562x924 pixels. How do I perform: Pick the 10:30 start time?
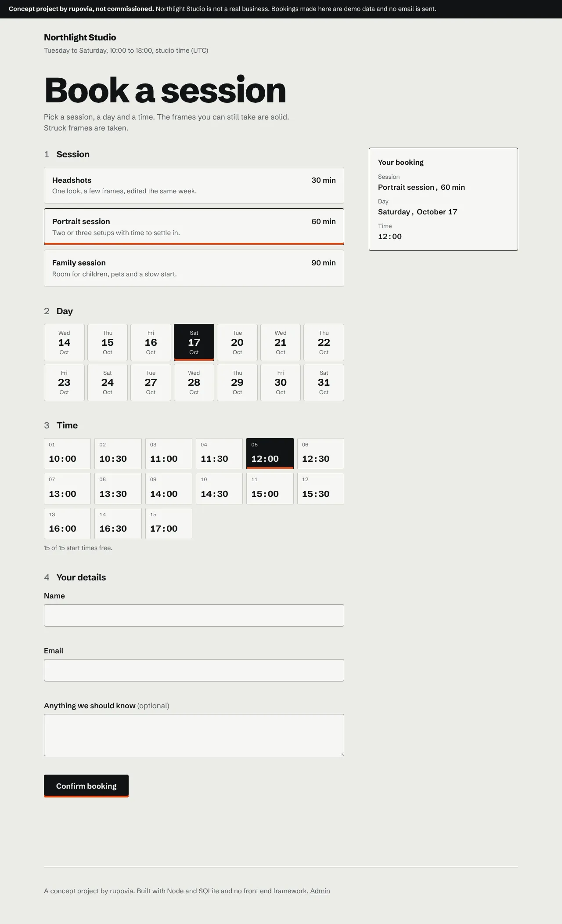click(118, 453)
